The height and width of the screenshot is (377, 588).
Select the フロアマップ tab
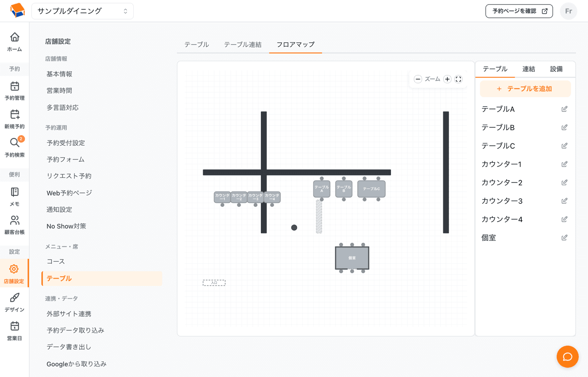pos(295,45)
